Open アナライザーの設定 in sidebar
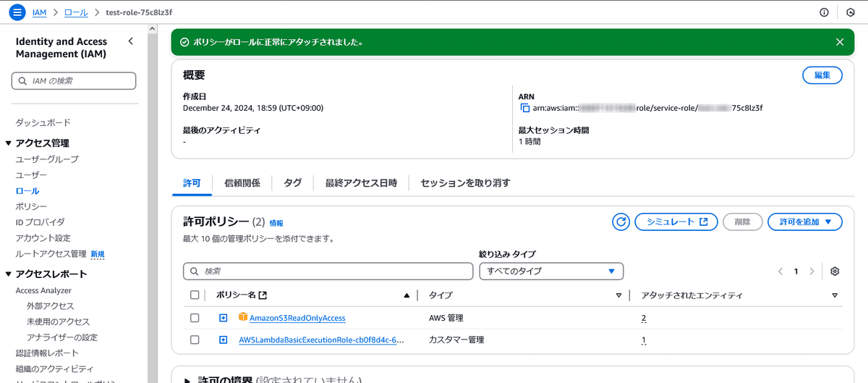The width and height of the screenshot is (868, 383). (x=62, y=337)
